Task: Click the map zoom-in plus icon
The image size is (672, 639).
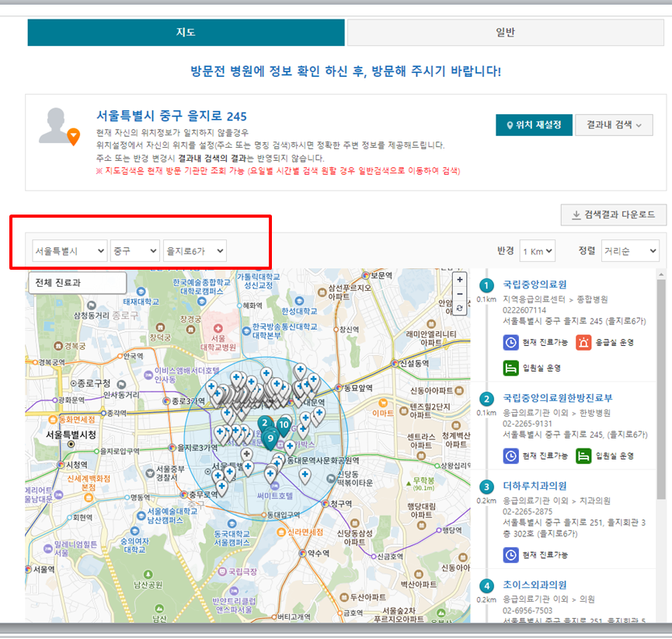Action: 459,280
